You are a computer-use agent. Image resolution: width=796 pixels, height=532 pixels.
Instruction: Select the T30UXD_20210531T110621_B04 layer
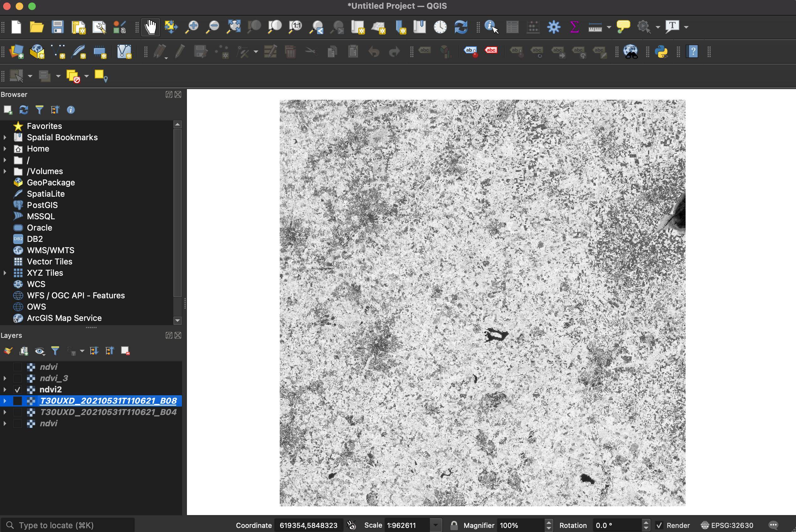click(x=108, y=412)
